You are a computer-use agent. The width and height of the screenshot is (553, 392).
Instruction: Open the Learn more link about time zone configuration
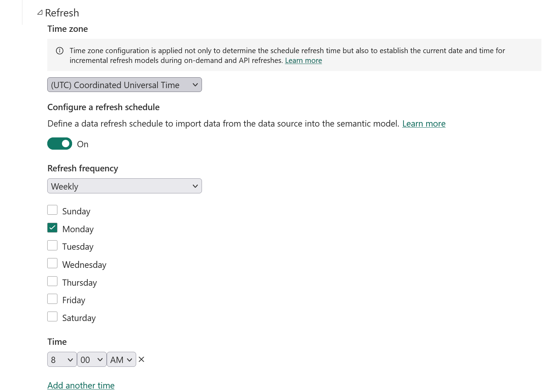coord(303,60)
